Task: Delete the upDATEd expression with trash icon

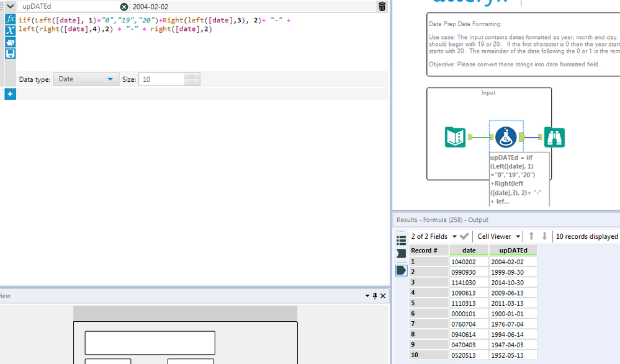Action: point(382,6)
